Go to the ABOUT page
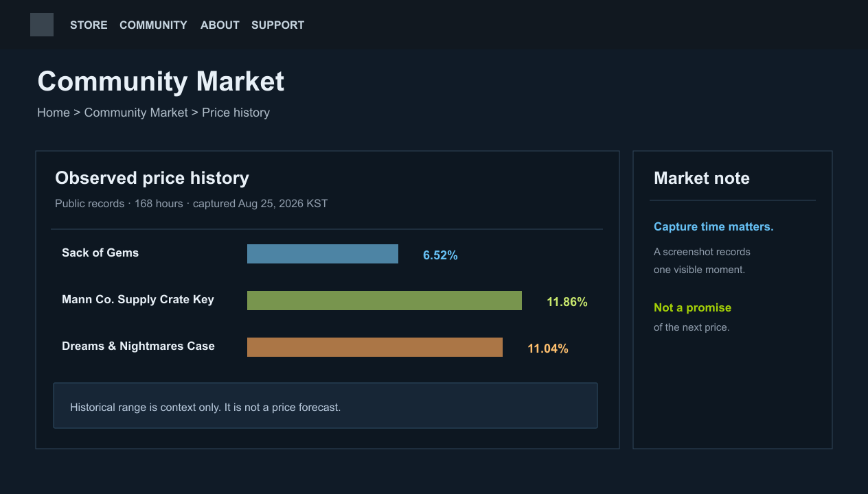Viewport: 868px width, 494px height. point(220,25)
